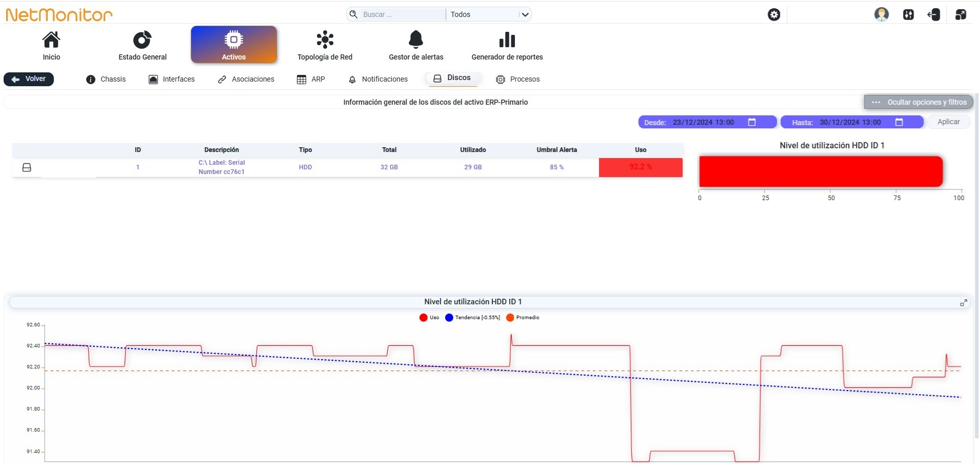Open the Desde date calendar picker
980x467 pixels.
pyautogui.click(x=752, y=122)
